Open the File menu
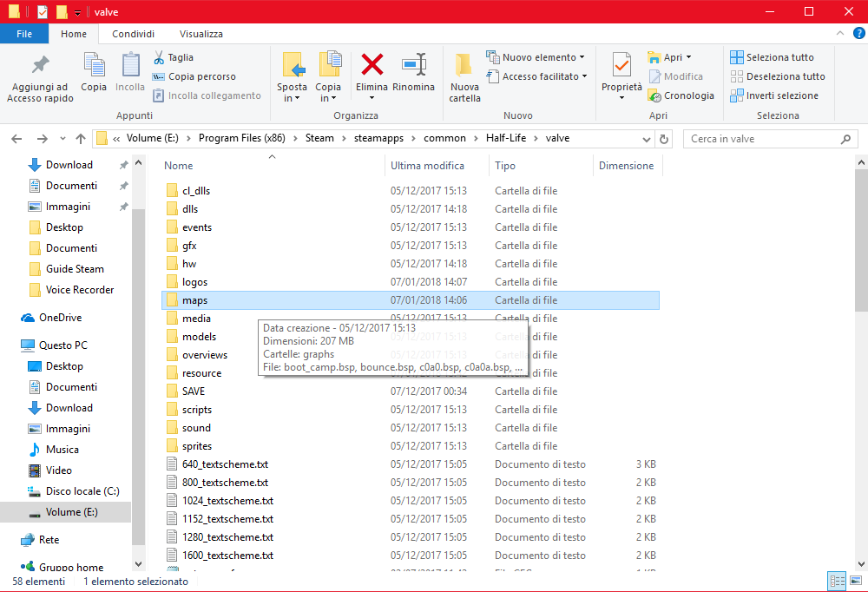The width and height of the screenshot is (868, 592). pyautogui.click(x=24, y=34)
